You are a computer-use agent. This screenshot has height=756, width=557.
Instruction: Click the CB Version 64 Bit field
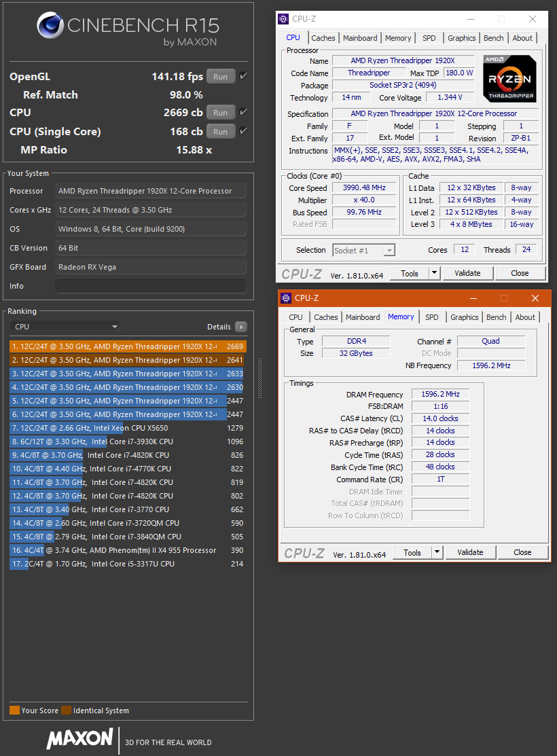tap(151, 248)
